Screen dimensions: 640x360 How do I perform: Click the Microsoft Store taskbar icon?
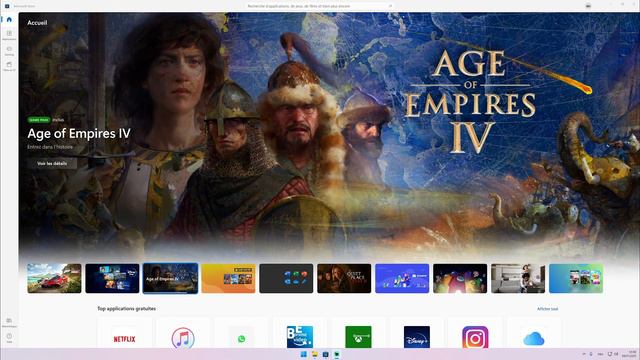326,354
